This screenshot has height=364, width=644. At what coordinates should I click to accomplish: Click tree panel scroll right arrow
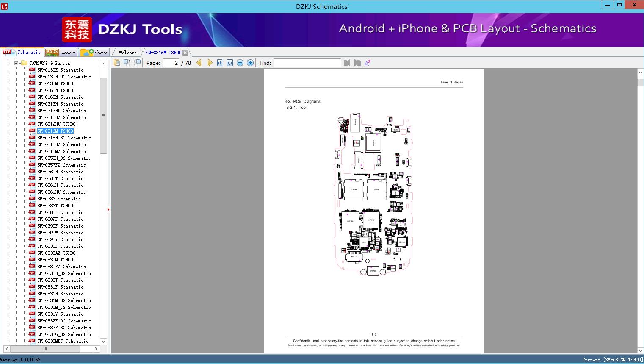[96, 349]
